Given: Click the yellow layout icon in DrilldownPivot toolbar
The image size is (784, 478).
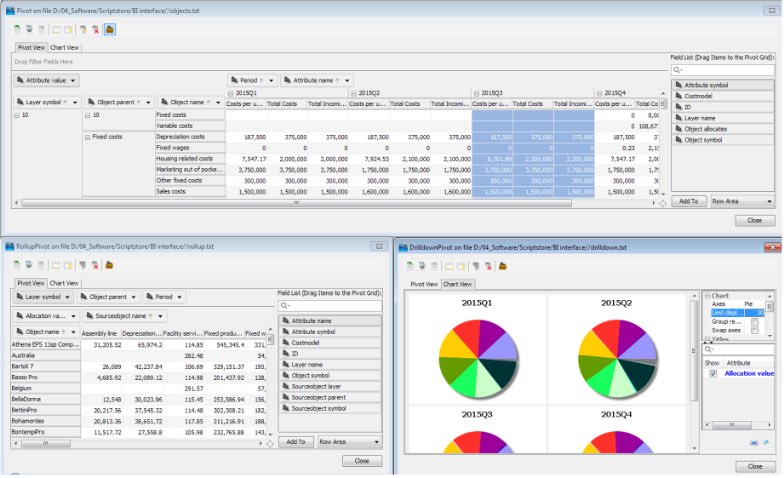Looking at the screenshot, I should pos(461,266).
